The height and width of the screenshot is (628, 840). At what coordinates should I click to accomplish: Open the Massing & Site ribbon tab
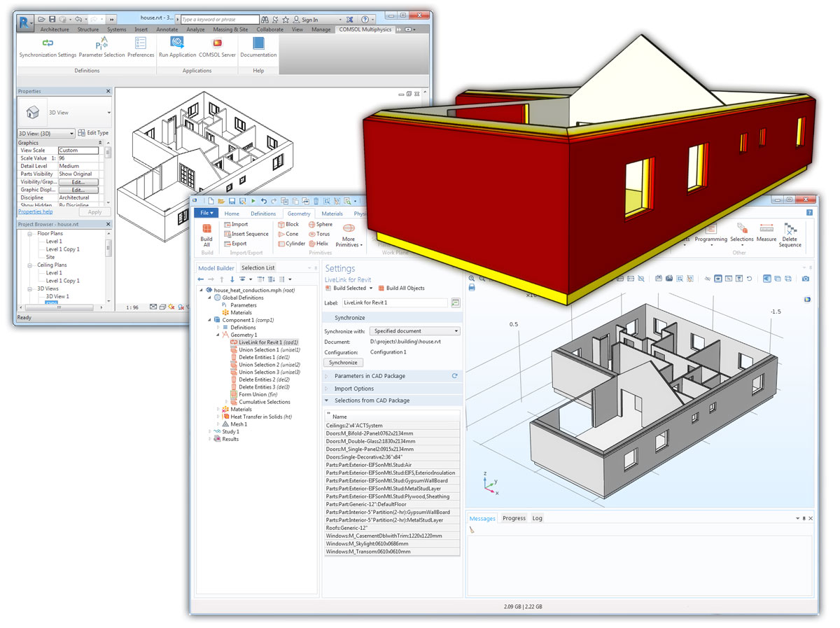point(230,30)
